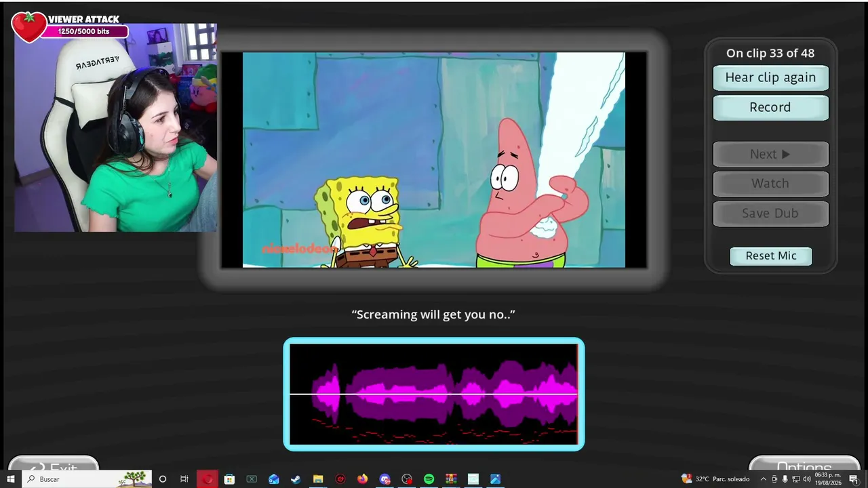Click the taskbar clock showing 06:33 p. m.
Viewport: 868px width, 488px height.
pyautogui.click(x=828, y=479)
